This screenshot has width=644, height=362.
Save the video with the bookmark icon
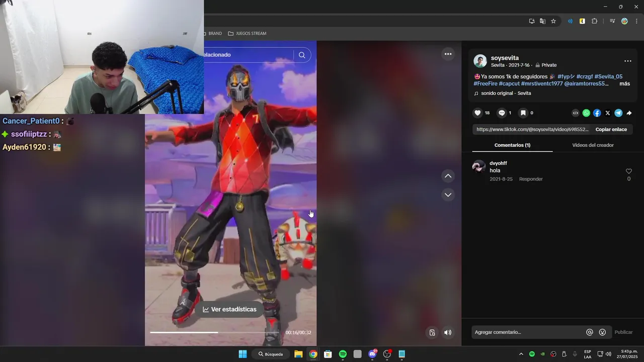[x=523, y=113]
